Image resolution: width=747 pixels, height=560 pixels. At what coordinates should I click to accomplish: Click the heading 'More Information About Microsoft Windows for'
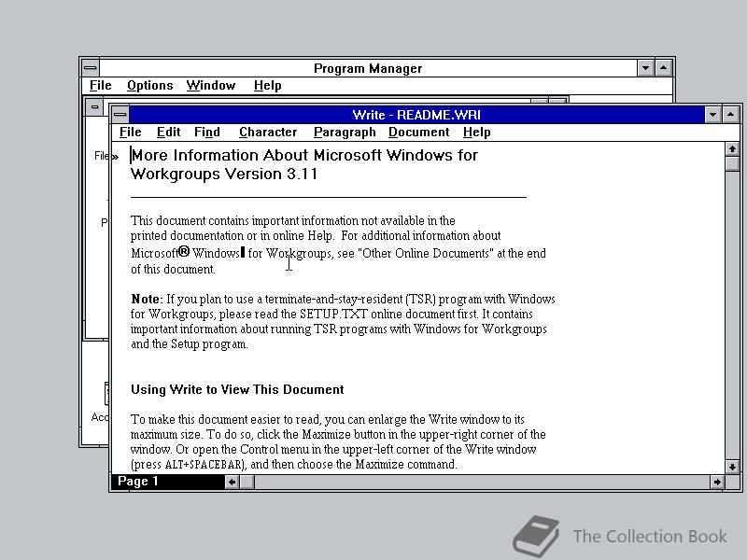(x=304, y=155)
